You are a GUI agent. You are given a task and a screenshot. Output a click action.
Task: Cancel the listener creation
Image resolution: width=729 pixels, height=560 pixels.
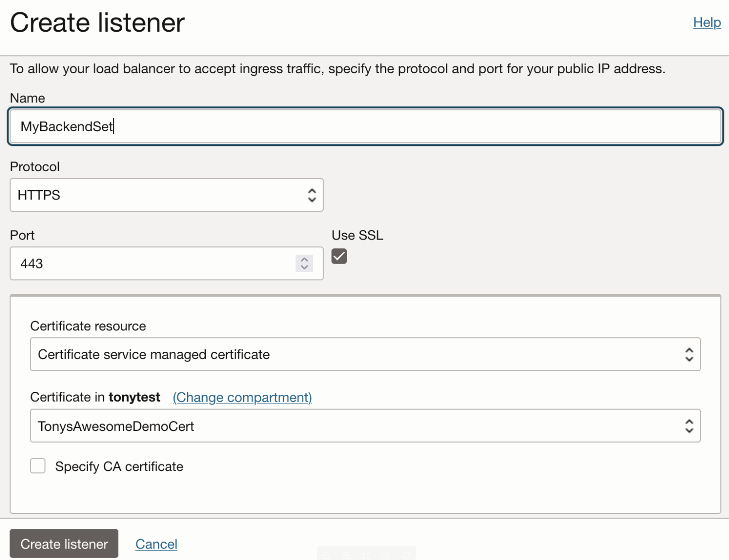pyautogui.click(x=156, y=543)
